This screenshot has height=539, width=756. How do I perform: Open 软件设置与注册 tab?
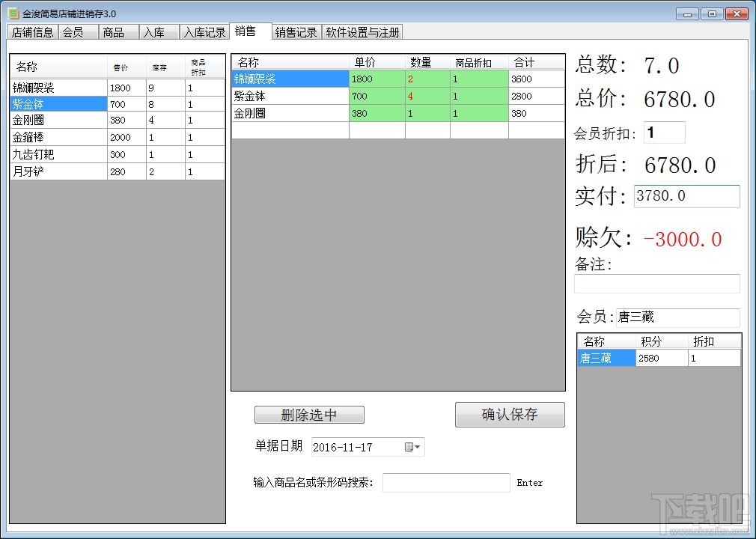(x=362, y=32)
